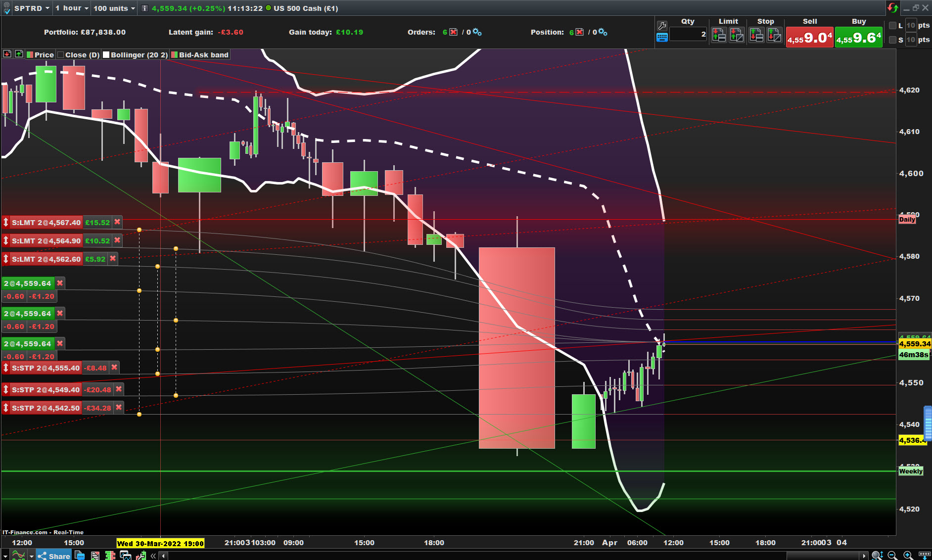The image size is (932, 560).
Task: Open the Price indicator tab
Action: pyautogui.click(x=40, y=55)
